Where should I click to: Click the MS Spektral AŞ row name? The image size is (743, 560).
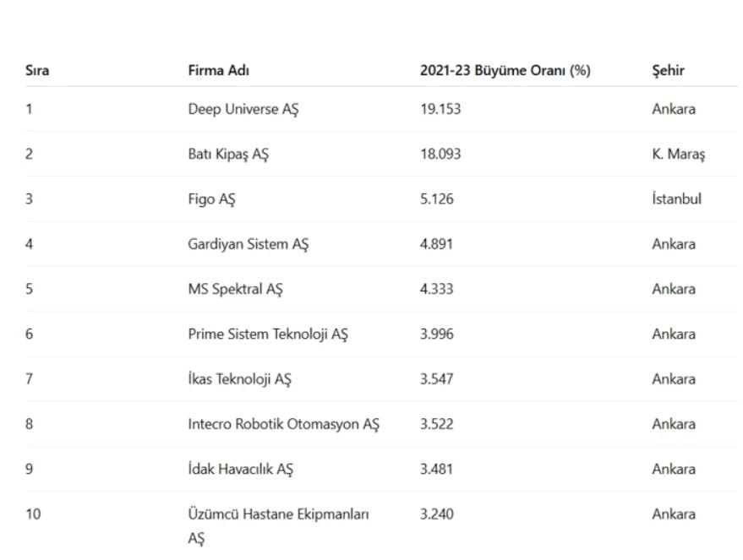click(235, 289)
